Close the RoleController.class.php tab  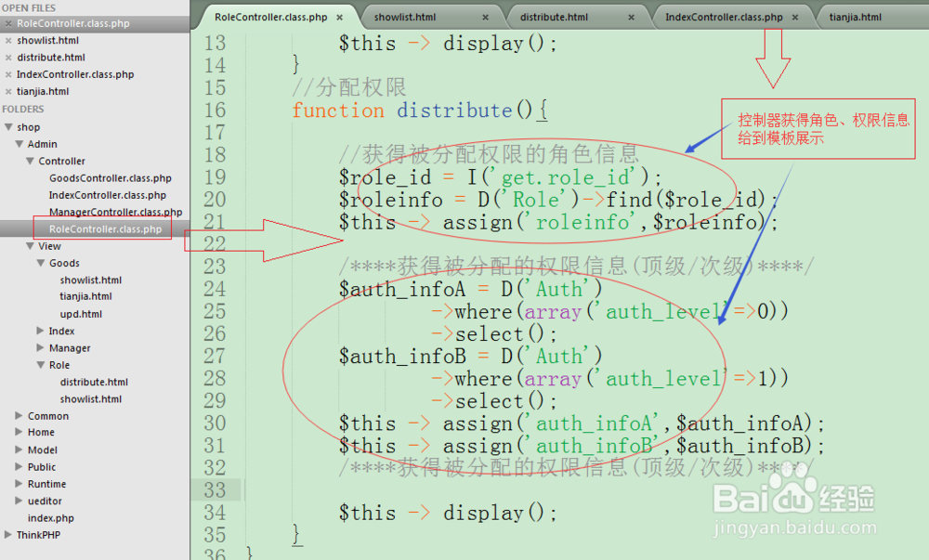click(x=339, y=18)
